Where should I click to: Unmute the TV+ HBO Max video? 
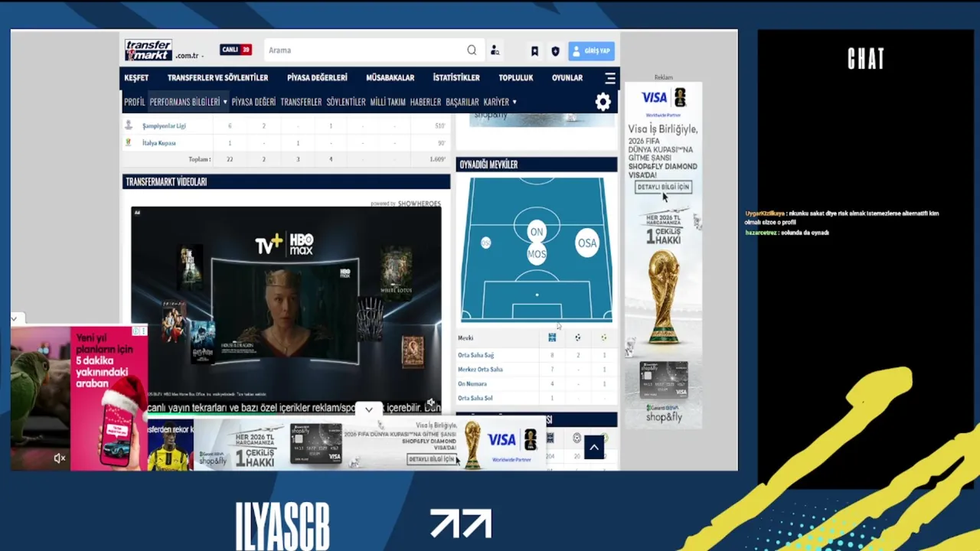click(431, 403)
